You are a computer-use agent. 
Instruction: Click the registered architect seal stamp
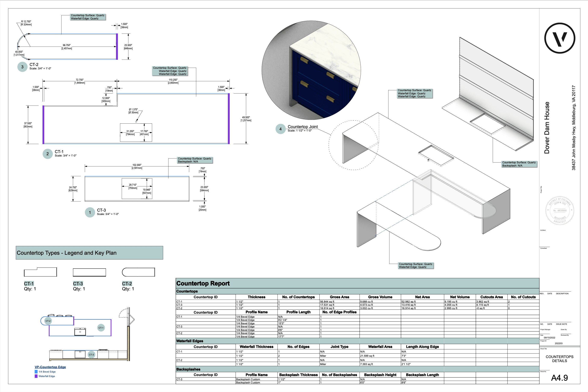pyautogui.click(x=560, y=211)
